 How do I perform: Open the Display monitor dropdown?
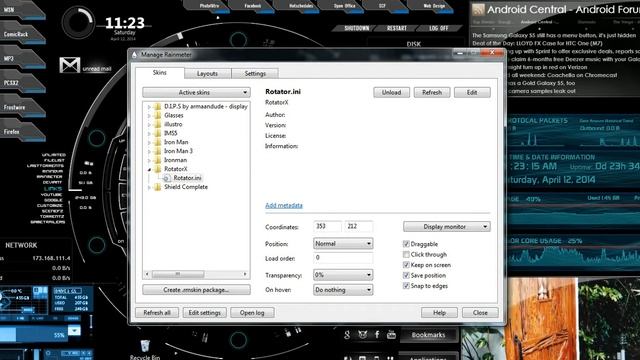(x=447, y=227)
